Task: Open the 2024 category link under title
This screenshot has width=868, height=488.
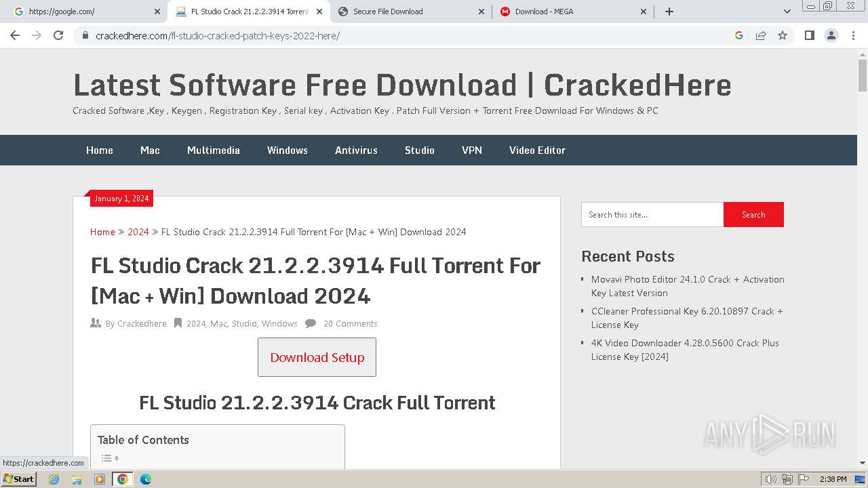Action: tap(195, 324)
